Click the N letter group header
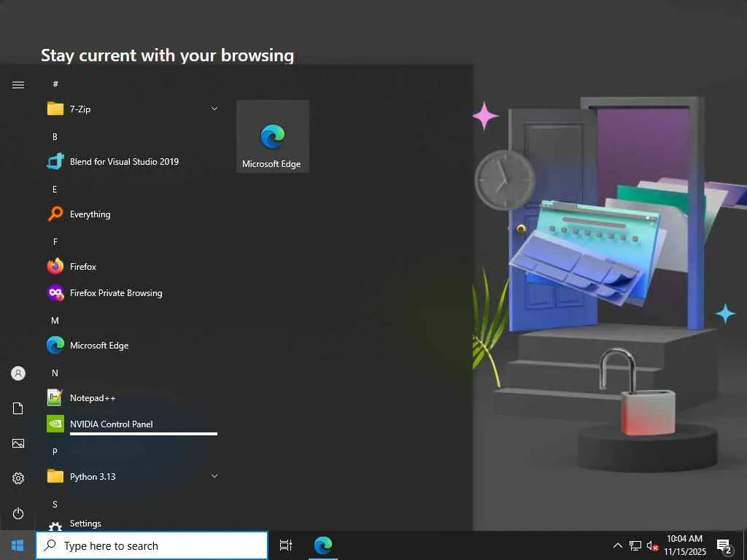747x560 pixels. coord(55,373)
